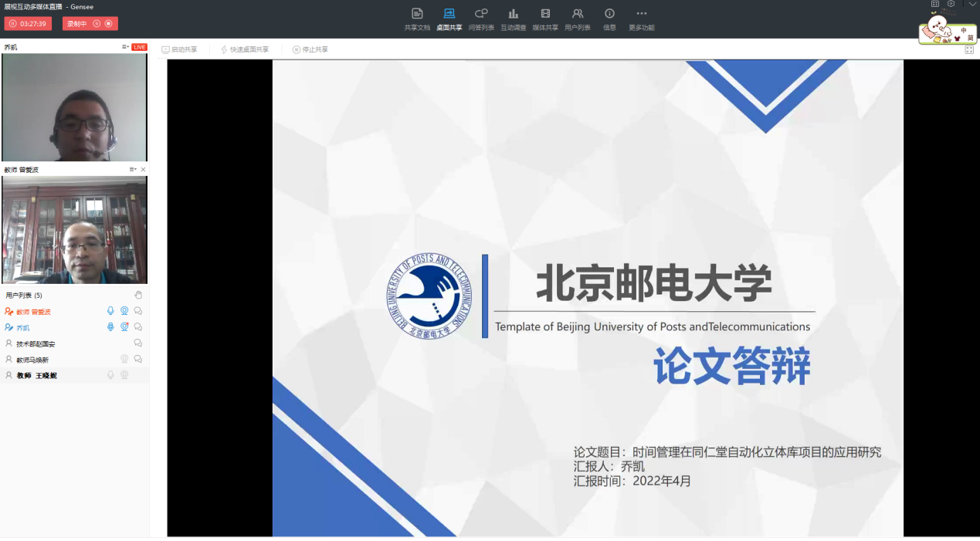Click the 北京邮电大学 logo on the slide
Image resolution: width=980 pixels, height=541 pixels.
[429, 297]
